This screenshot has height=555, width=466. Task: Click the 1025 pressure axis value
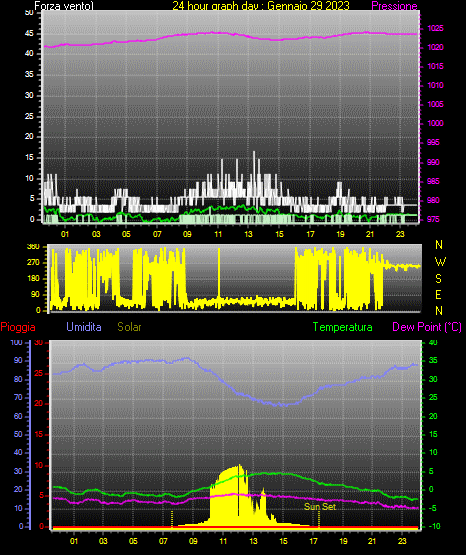click(435, 28)
